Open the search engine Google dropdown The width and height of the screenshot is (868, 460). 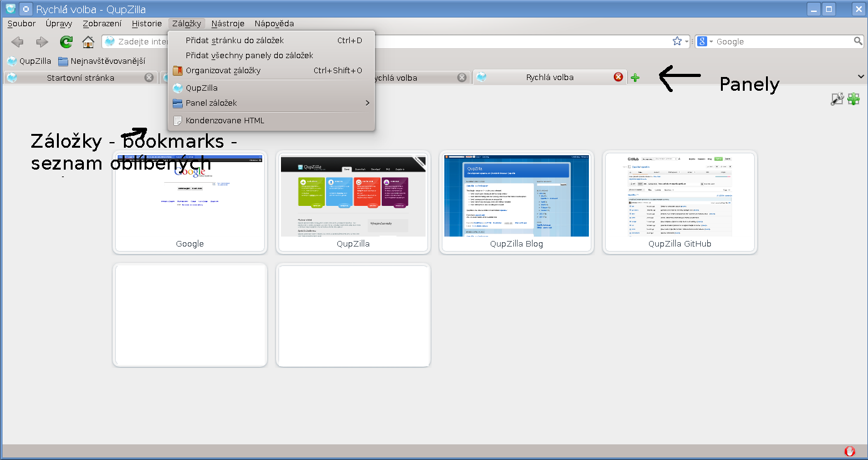click(705, 41)
